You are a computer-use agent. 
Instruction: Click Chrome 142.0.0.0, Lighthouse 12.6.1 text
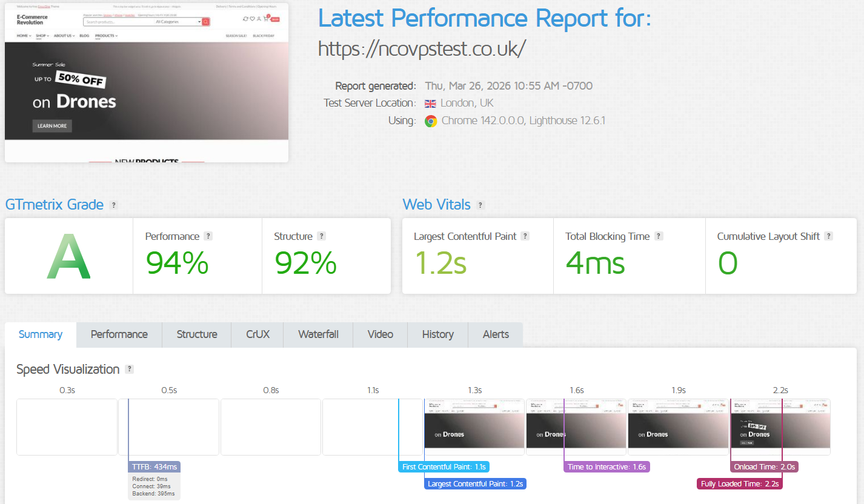[x=523, y=121]
